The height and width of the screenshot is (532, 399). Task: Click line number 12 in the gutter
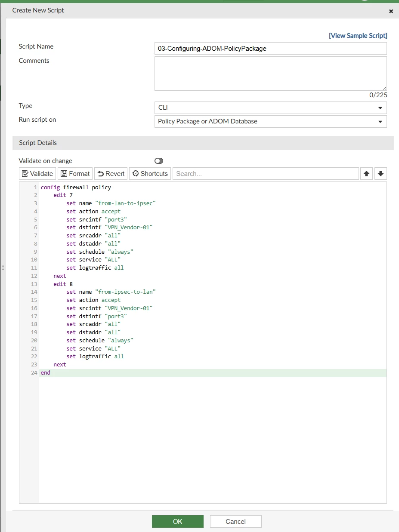pyautogui.click(x=34, y=276)
